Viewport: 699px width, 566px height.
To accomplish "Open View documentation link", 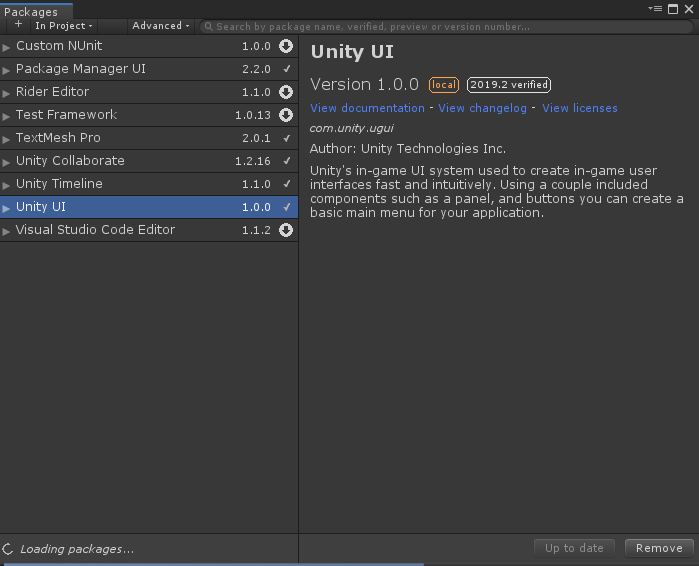I will (367, 108).
